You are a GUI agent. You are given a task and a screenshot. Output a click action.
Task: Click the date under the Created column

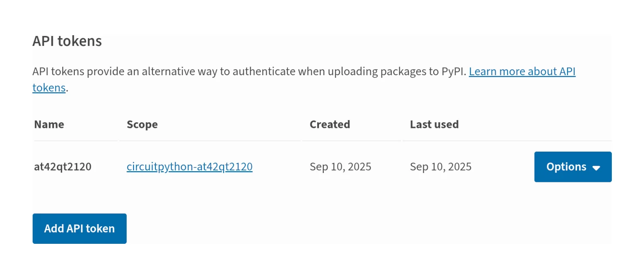(x=340, y=167)
